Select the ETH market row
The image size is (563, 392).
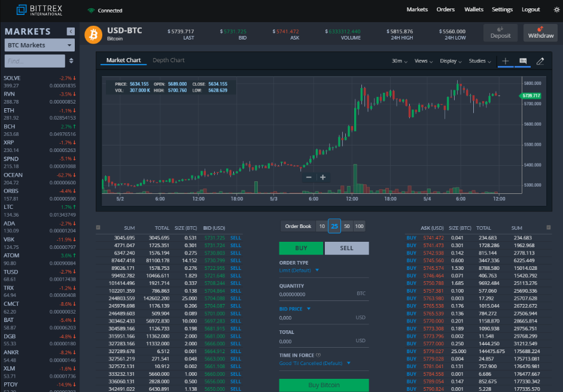click(x=39, y=114)
